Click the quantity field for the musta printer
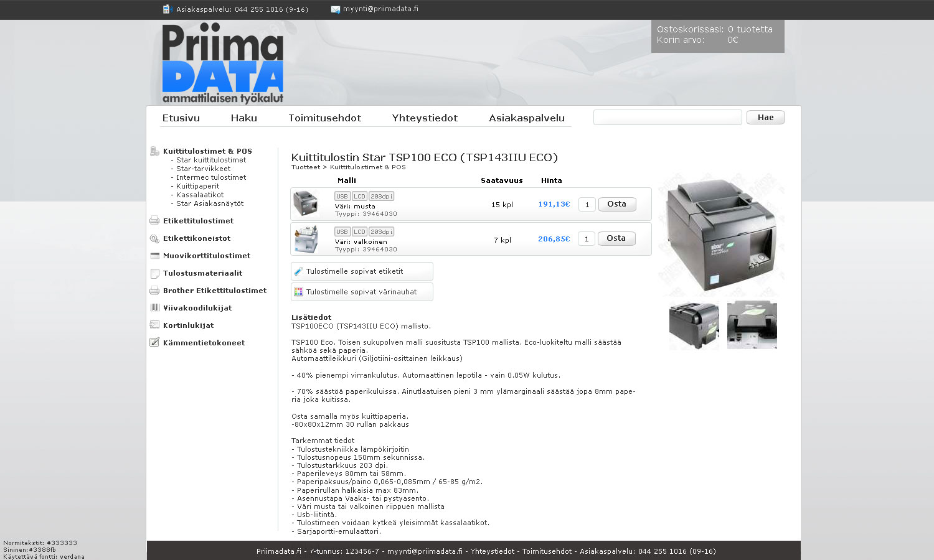 click(x=587, y=205)
